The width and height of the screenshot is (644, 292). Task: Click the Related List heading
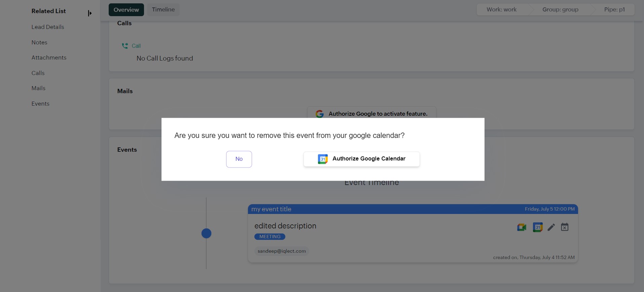tap(49, 11)
